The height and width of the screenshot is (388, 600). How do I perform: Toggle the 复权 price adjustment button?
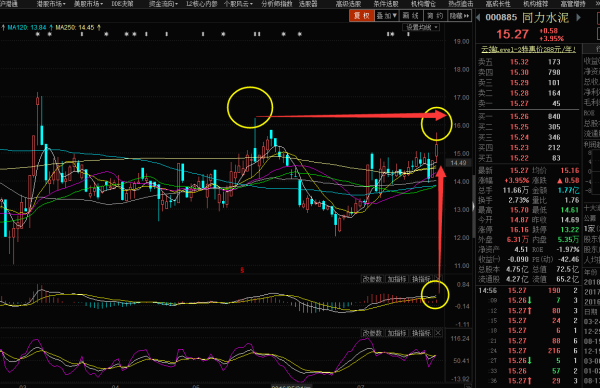(x=362, y=16)
